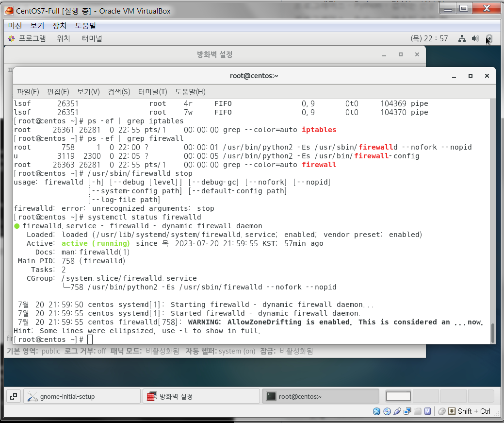
Task: Select the second workspace in switcher
Action: pyautogui.click(x=425, y=396)
